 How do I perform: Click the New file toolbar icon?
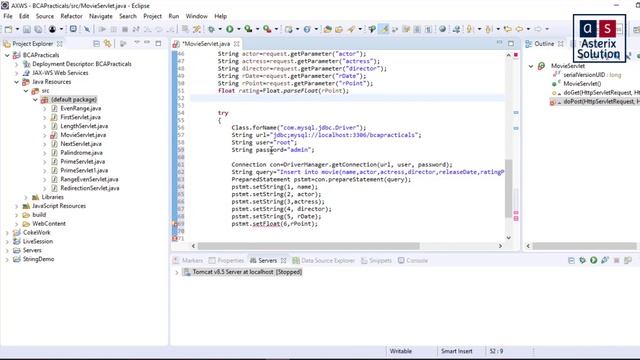8,29
